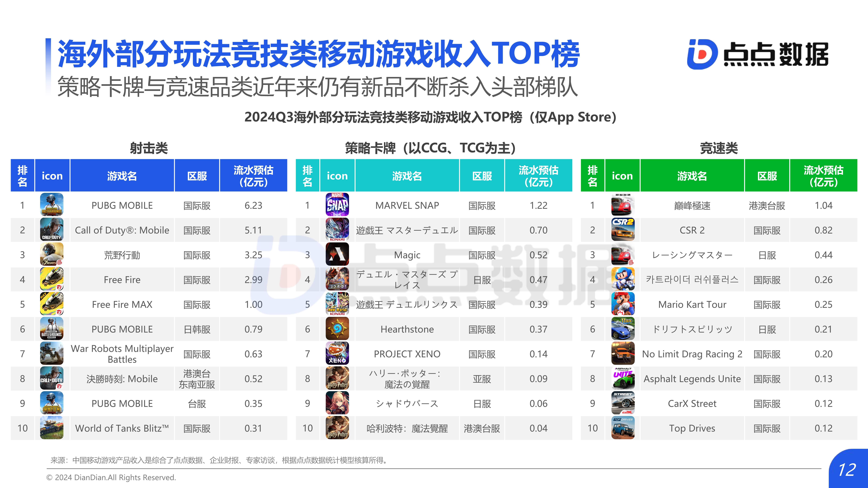Click the Hearthstone game name
Image resolution: width=868 pixels, height=488 pixels.
[407, 329]
